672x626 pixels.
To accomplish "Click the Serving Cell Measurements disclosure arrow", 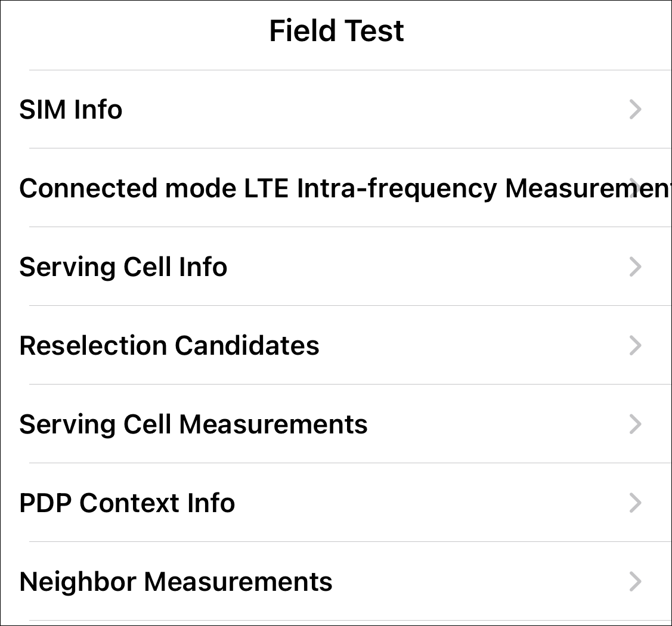I will pos(636,424).
